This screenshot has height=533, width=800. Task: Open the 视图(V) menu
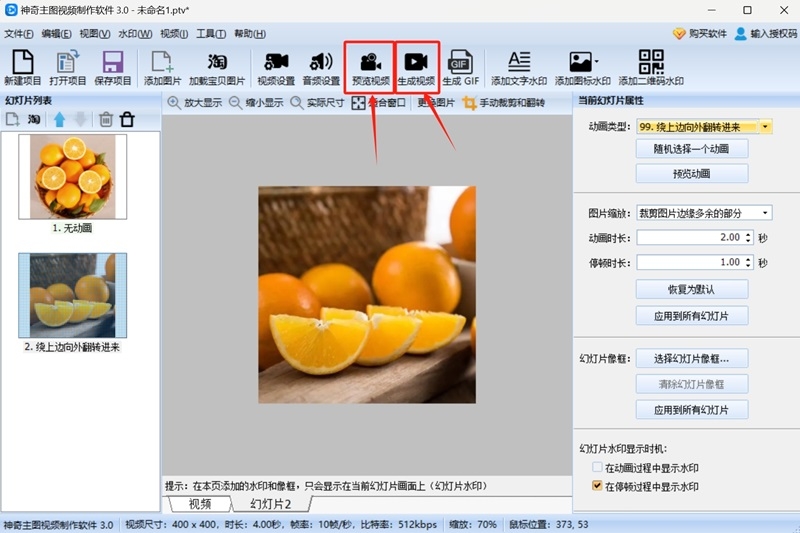coord(95,34)
